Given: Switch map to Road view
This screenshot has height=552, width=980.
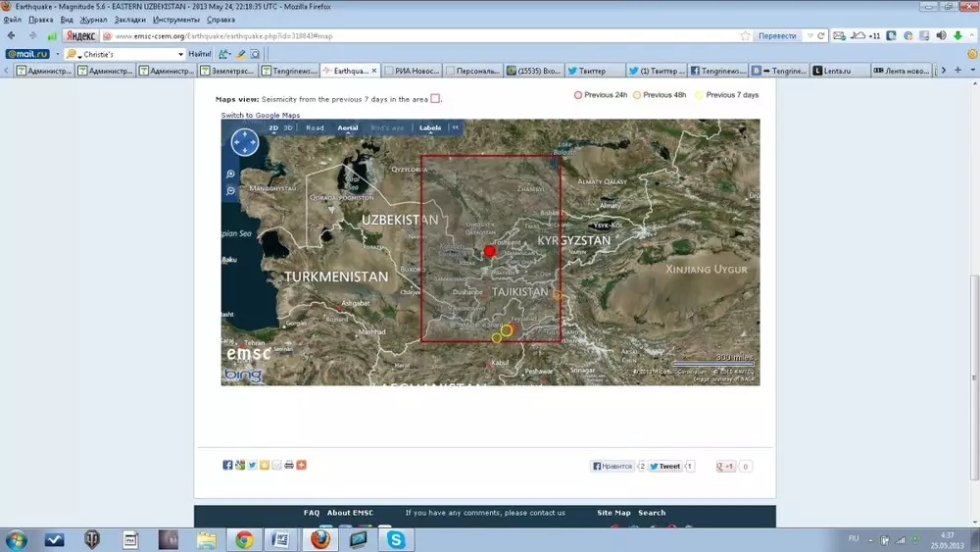Looking at the screenshot, I should click(x=315, y=127).
